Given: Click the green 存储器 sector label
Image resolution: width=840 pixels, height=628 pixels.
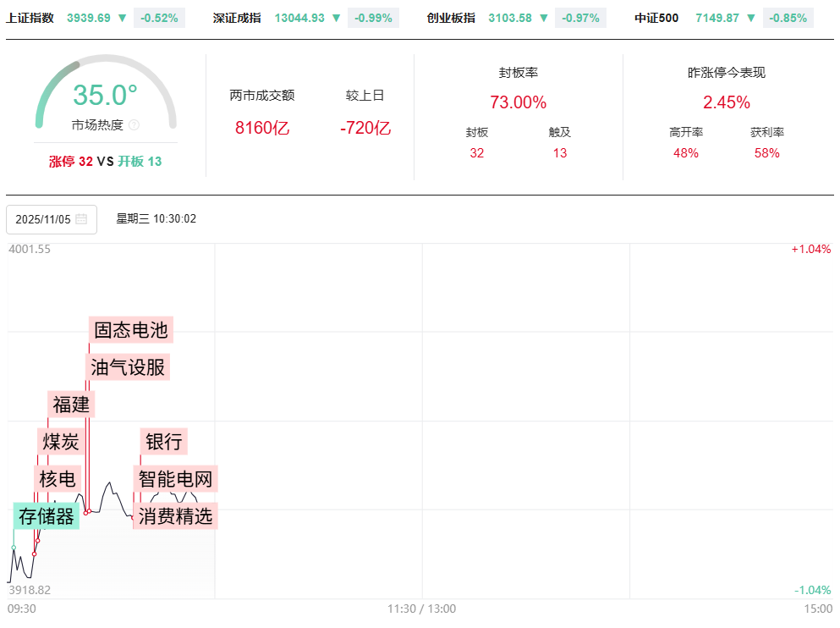Looking at the screenshot, I should pyautogui.click(x=46, y=516).
